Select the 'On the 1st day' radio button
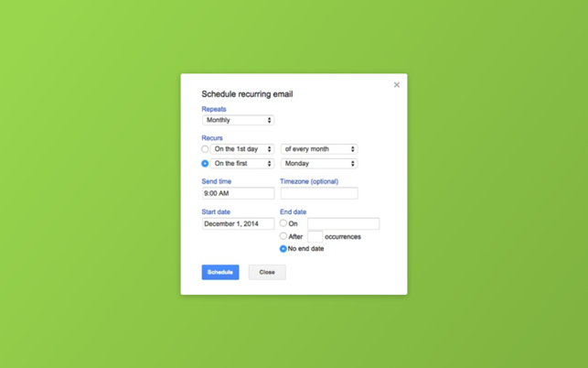This screenshot has width=588, height=368. pos(205,149)
